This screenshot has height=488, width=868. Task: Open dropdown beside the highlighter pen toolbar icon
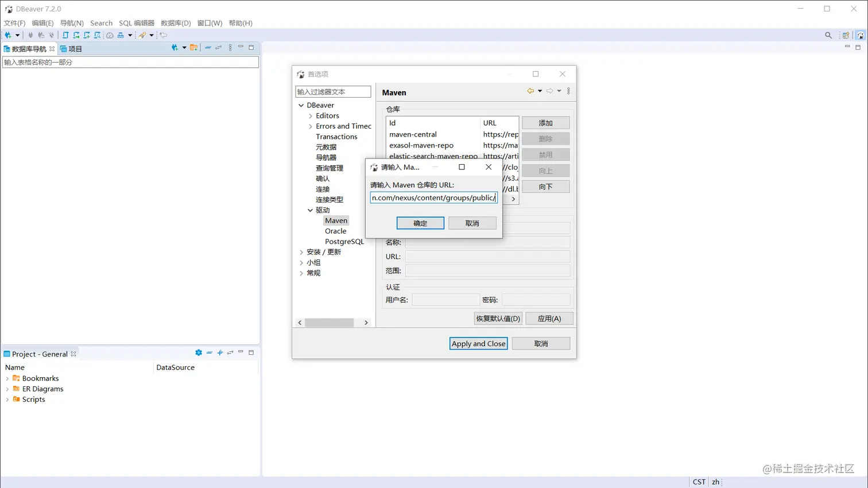(x=152, y=36)
